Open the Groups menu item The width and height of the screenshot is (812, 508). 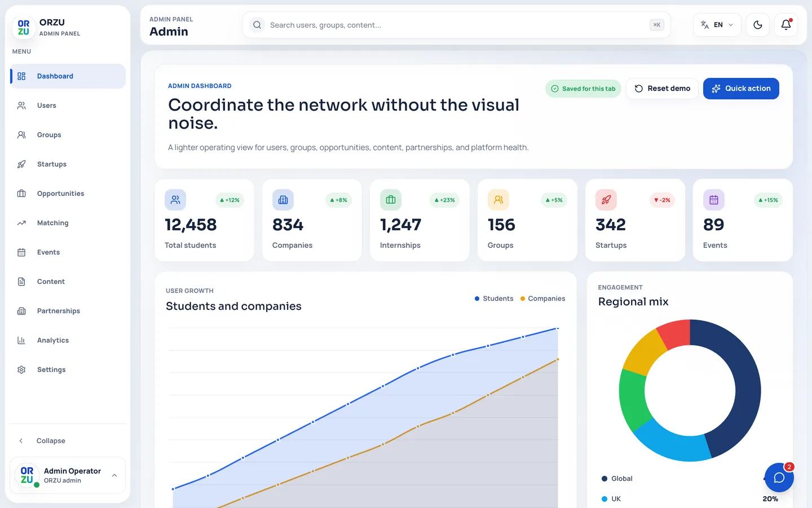68,135
